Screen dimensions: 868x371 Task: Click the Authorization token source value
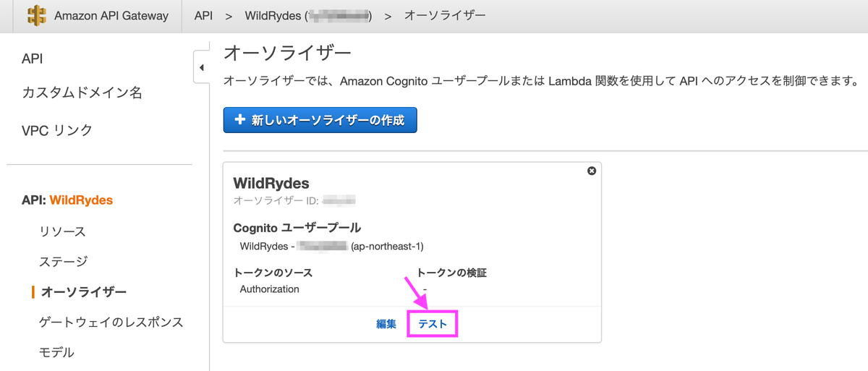click(269, 289)
